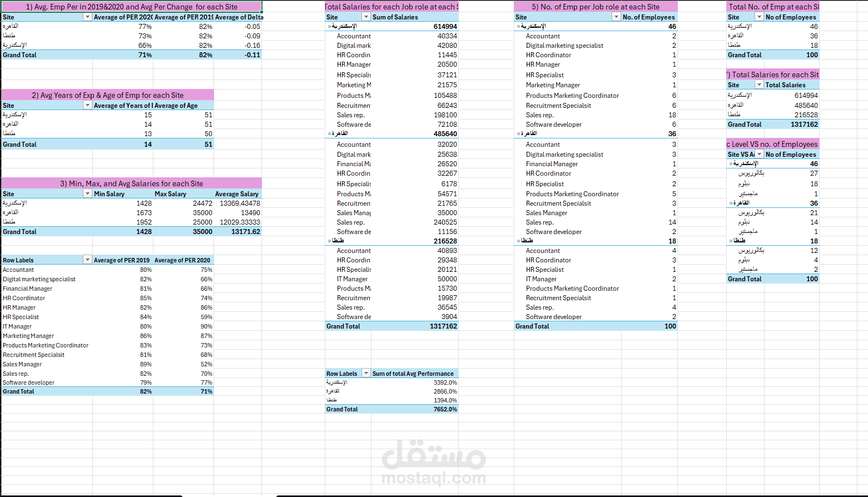Open Site filter next to Total Salaries header
868x497 pixels.
click(759, 85)
